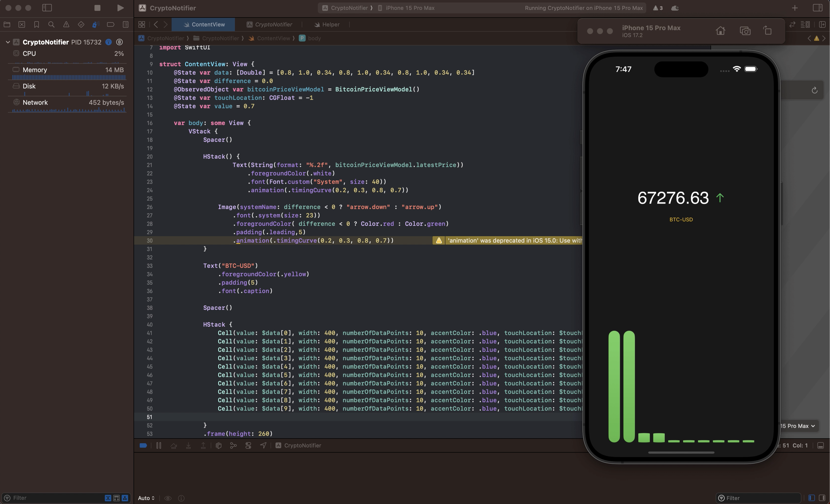Take a simulator screenshot with camera icon
Screen dimensions: 830x504
[x=745, y=31]
